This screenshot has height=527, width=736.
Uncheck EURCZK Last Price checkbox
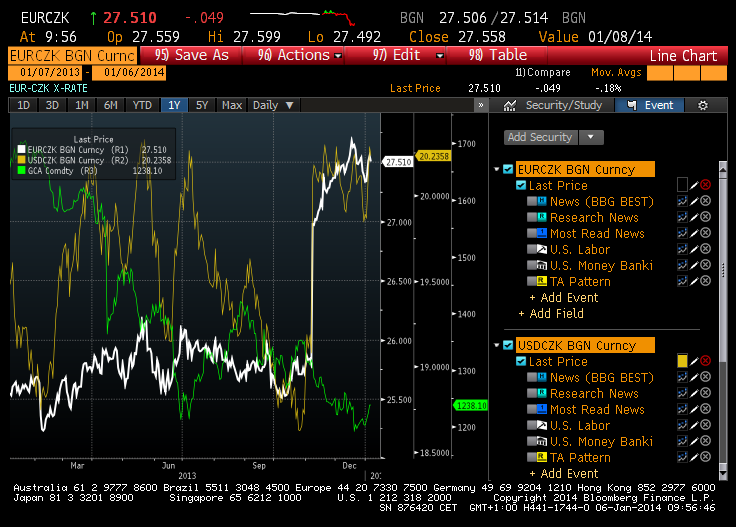point(521,185)
